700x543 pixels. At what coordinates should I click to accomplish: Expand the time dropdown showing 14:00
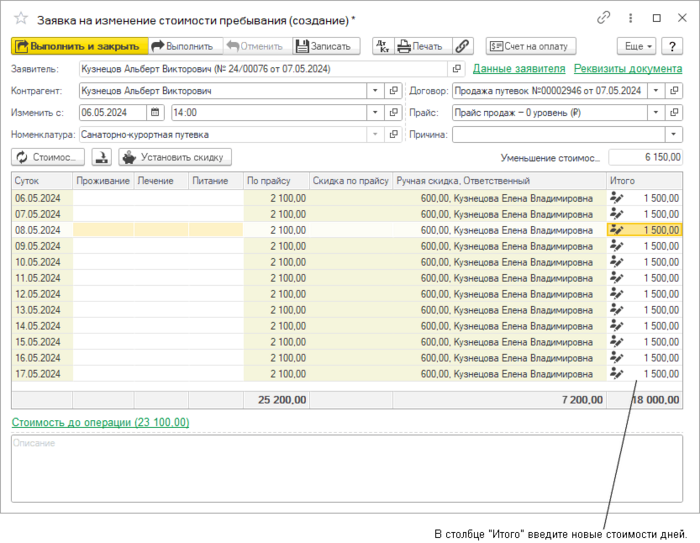point(375,112)
